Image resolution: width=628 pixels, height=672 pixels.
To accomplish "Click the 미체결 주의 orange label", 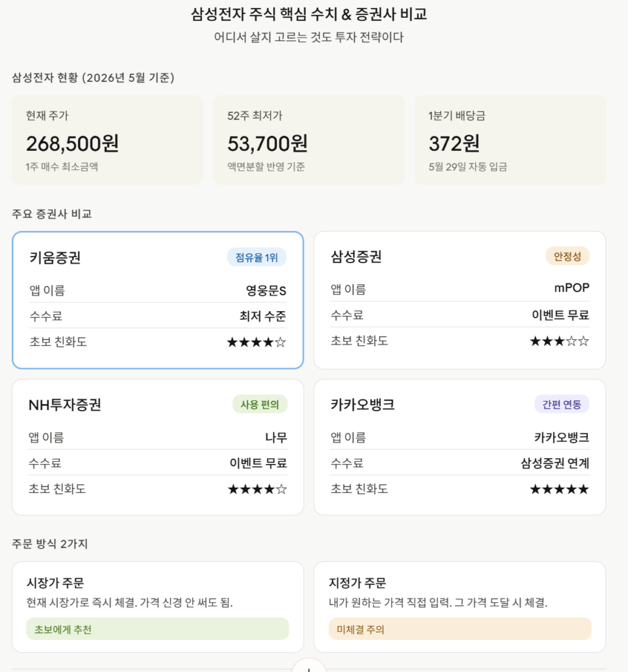I will click(460, 629).
